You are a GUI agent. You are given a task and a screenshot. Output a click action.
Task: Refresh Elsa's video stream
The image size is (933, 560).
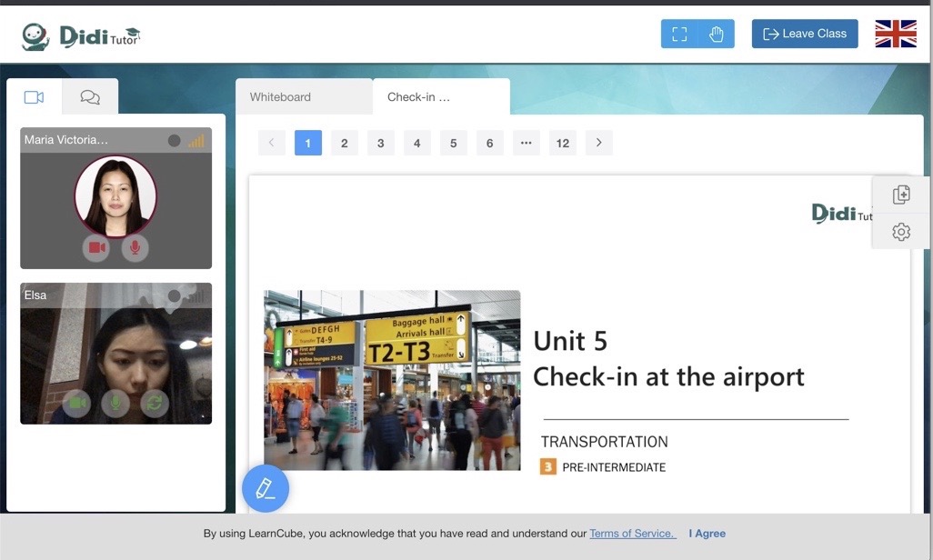tap(154, 404)
